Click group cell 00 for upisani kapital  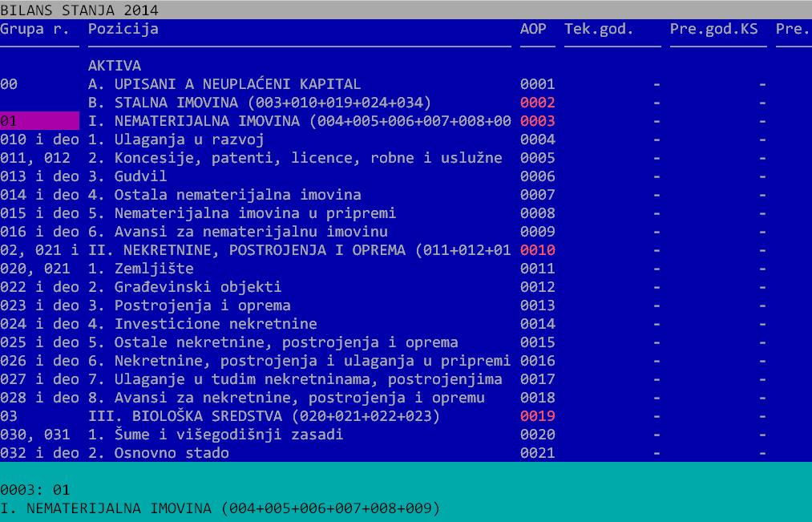(x=10, y=84)
